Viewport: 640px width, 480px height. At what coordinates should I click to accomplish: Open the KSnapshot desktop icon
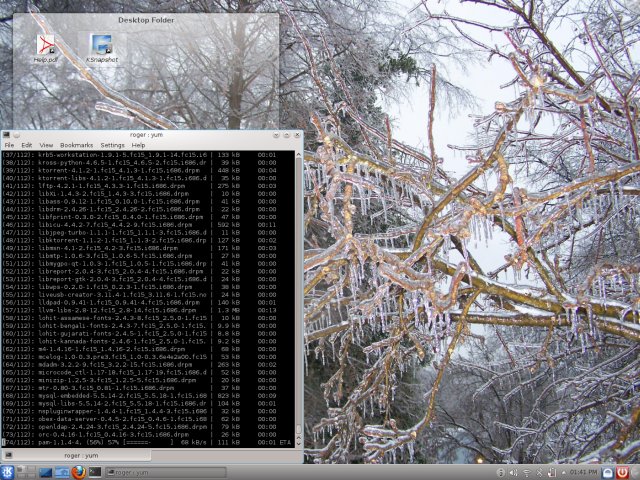(x=102, y=49)
